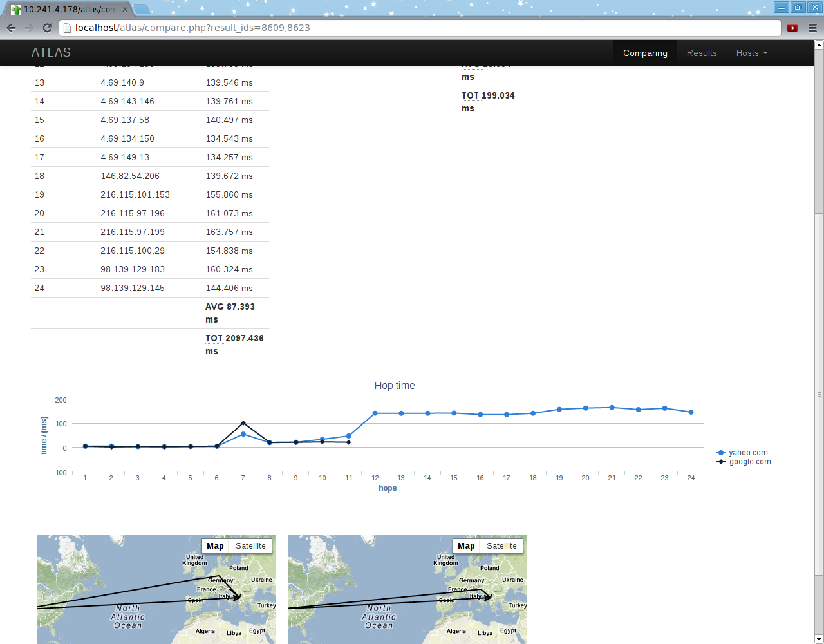Click IP address 216.115.97.196
Viewport: 824px width, 644px height.
click(x=133, y=213)
